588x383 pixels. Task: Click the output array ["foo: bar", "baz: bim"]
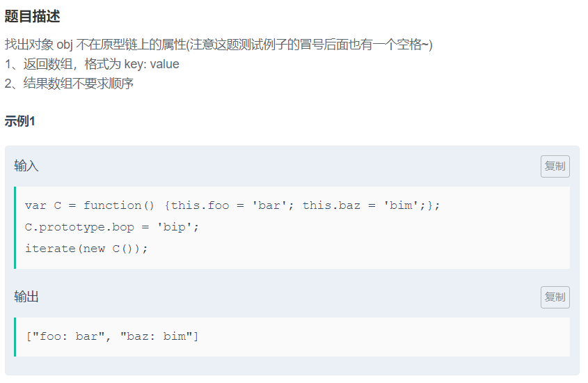point(112,336)
